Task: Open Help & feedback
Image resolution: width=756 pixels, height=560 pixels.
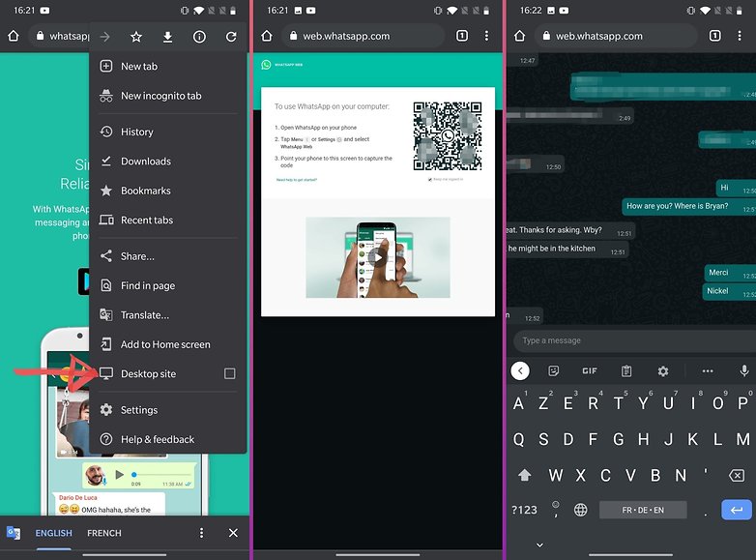Action: tap(168, 439)
